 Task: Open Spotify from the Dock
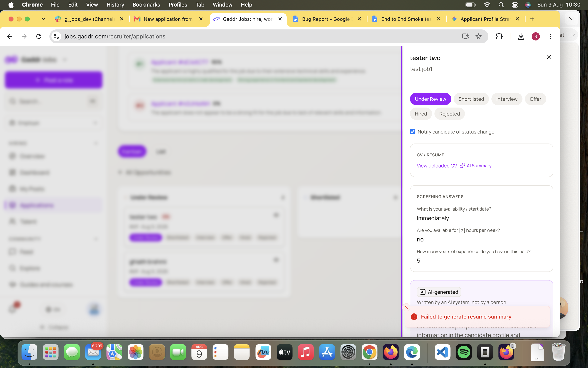(x=464, y=352)
